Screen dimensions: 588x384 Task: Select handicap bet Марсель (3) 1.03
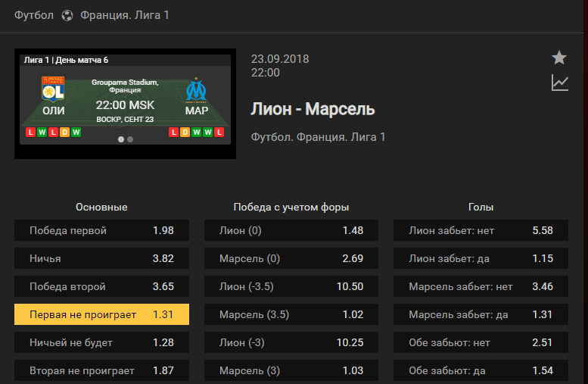(291, 370)
